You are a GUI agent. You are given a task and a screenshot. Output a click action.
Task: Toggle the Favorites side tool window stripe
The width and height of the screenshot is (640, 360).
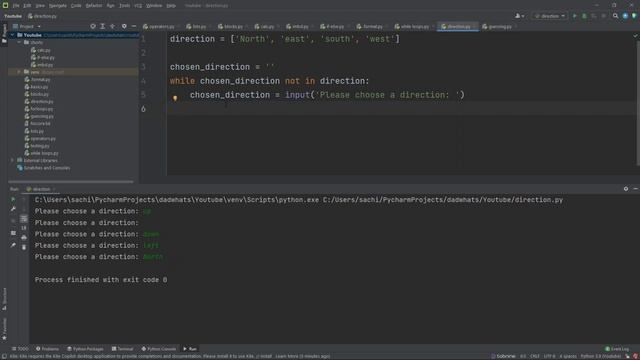[4, 329]
